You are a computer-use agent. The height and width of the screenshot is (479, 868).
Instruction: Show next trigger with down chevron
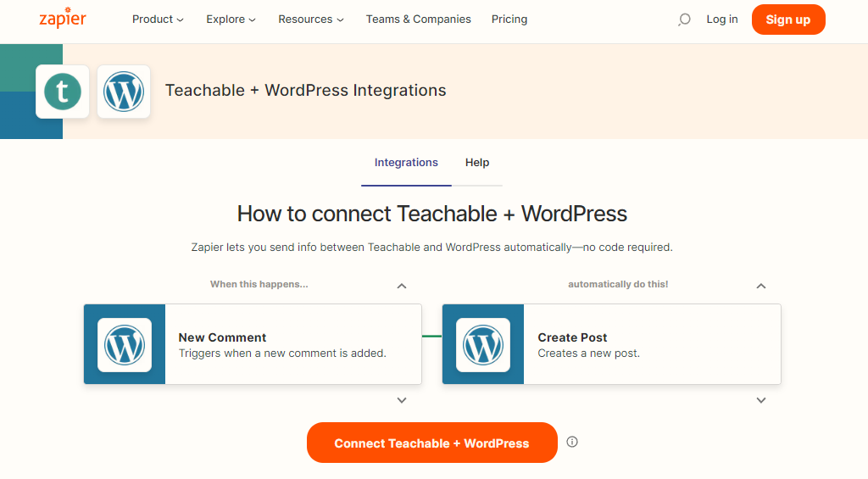click(402, 400)
